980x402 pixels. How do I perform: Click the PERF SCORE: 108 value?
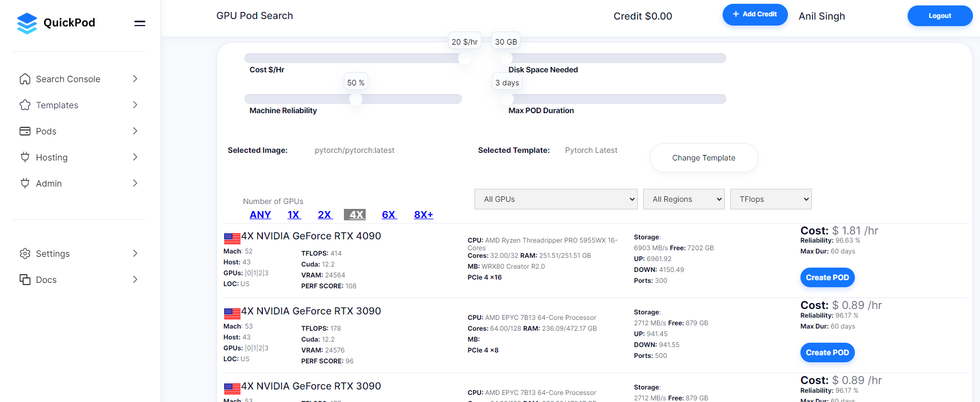pyautogui.click(x=329, y=286)
